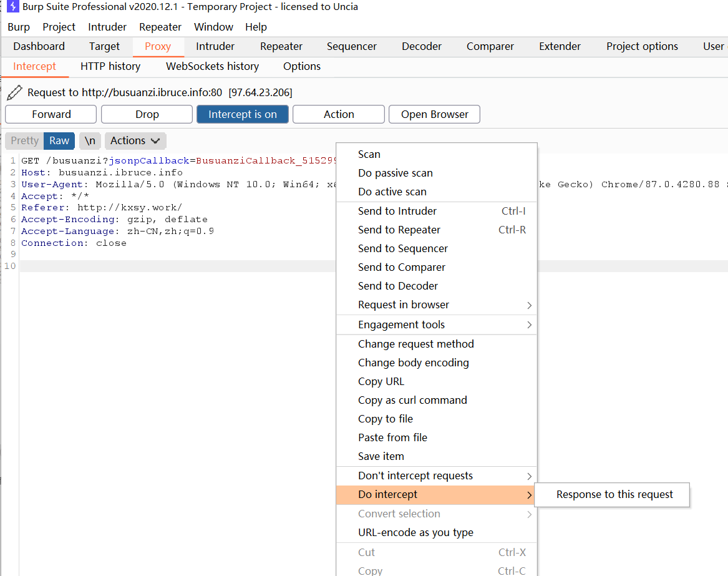
Task: Select Send to Comparer
Action: coord(437,268)
